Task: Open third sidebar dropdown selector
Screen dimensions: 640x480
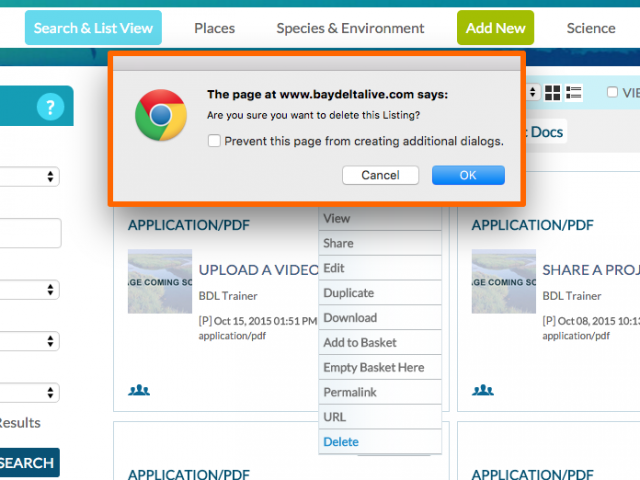Action: 29,341
